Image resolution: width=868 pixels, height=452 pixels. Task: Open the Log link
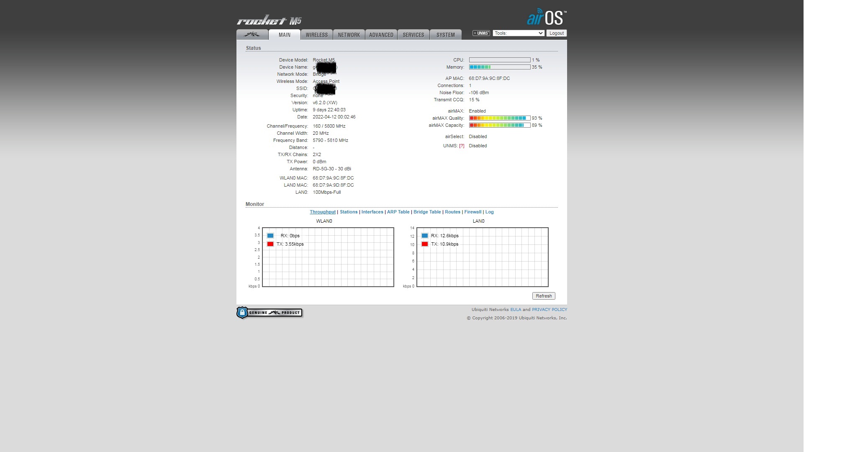tap(490, 212)
